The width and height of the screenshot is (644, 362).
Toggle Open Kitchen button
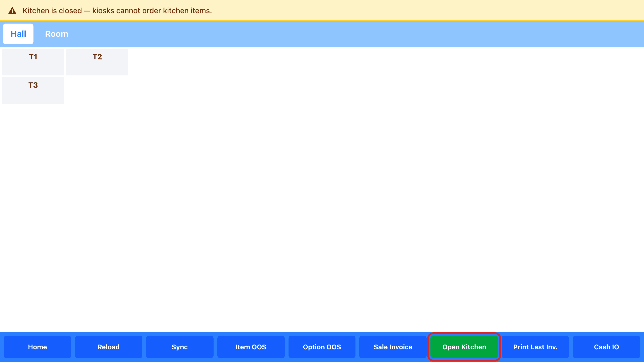[464, 347]
